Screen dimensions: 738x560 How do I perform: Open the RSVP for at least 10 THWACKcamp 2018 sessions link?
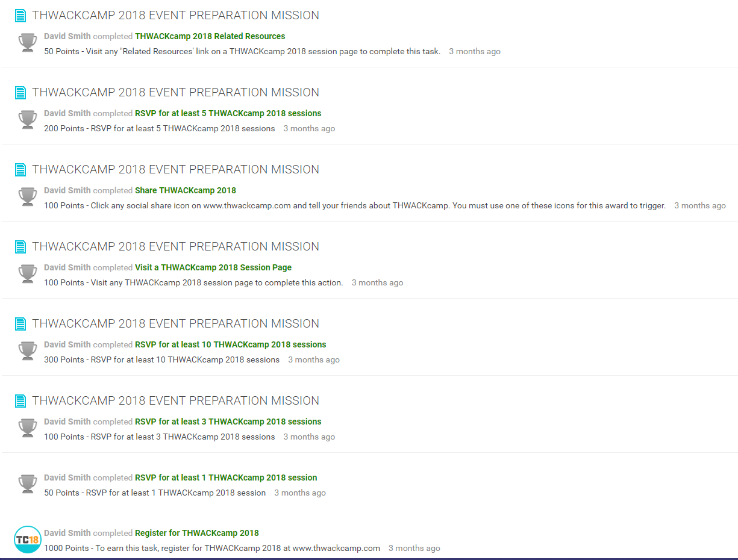point(231,344)
